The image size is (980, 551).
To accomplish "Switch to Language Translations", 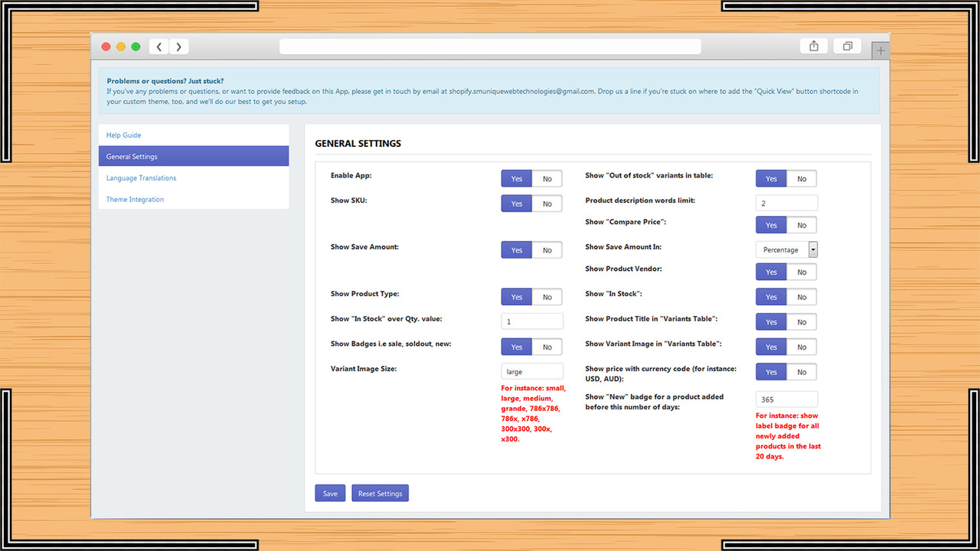I will coord(141,178).
